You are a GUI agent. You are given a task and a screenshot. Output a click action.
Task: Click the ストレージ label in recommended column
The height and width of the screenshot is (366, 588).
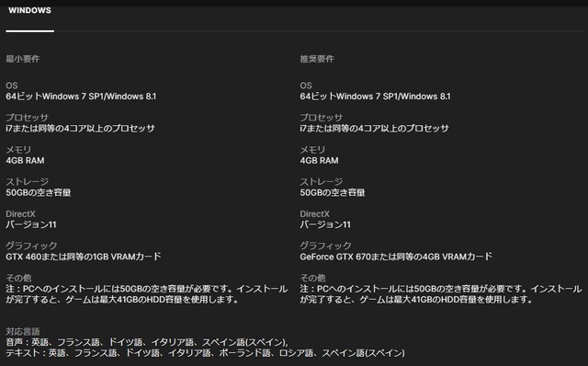pyautogui.click(x=321, y=182)
